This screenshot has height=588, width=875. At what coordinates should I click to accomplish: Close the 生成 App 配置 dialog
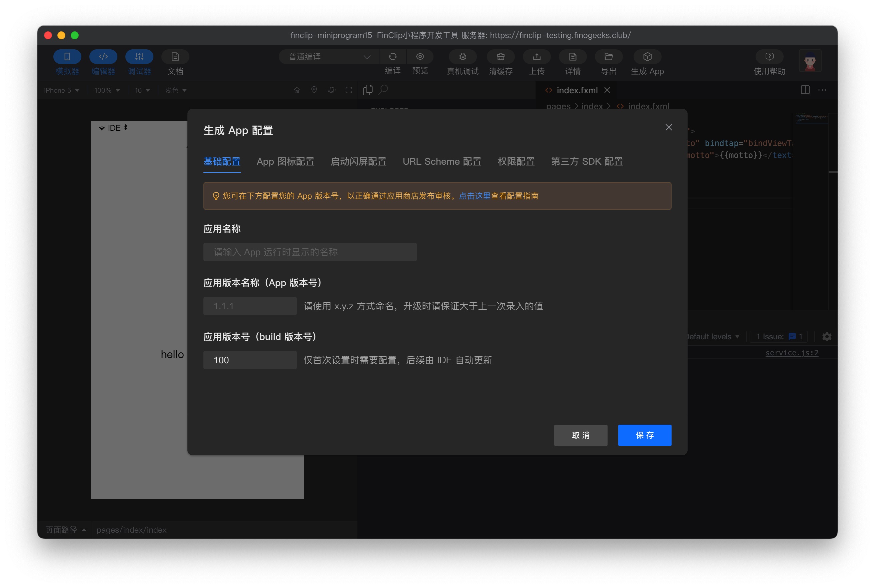pyautogui.click(x=668, y=127)
